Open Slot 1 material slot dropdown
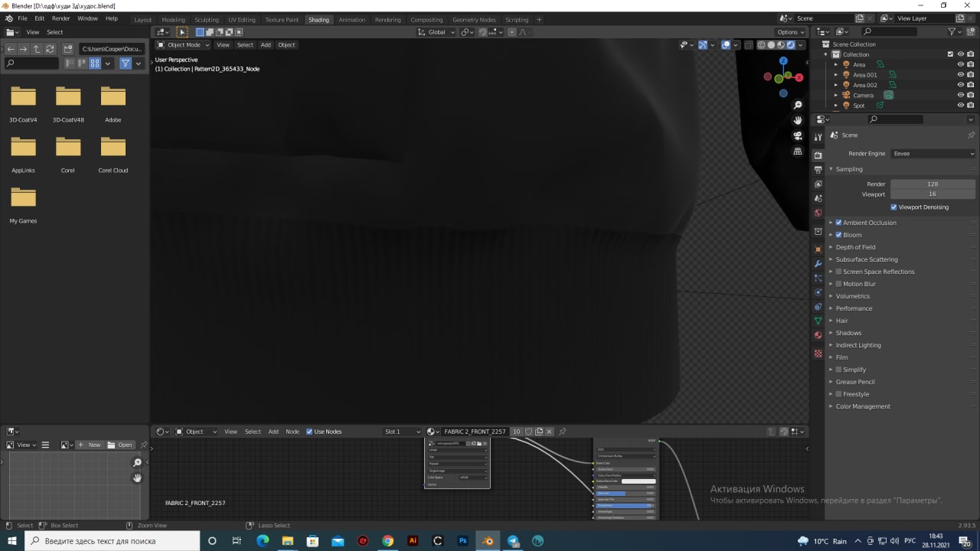 tap(402, 432)
